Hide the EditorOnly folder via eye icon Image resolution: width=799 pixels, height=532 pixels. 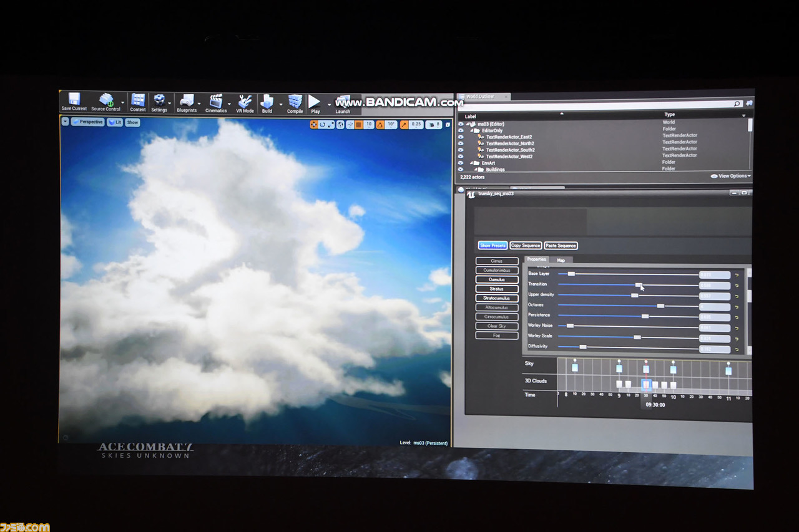pos(462,130)
